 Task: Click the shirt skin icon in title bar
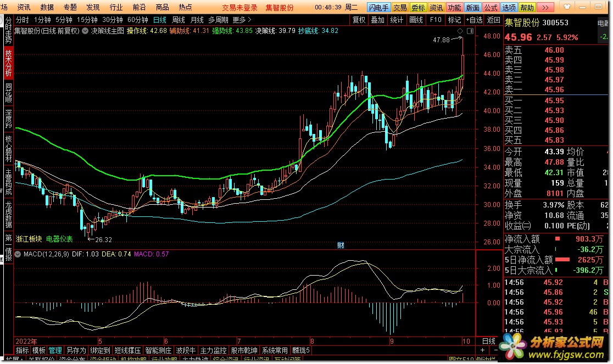click(567, 7)
